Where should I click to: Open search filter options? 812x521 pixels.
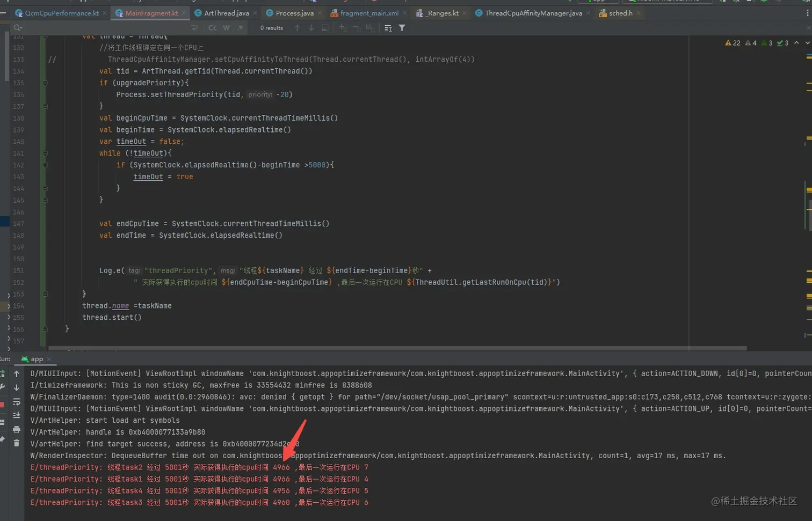coord(402,28)
